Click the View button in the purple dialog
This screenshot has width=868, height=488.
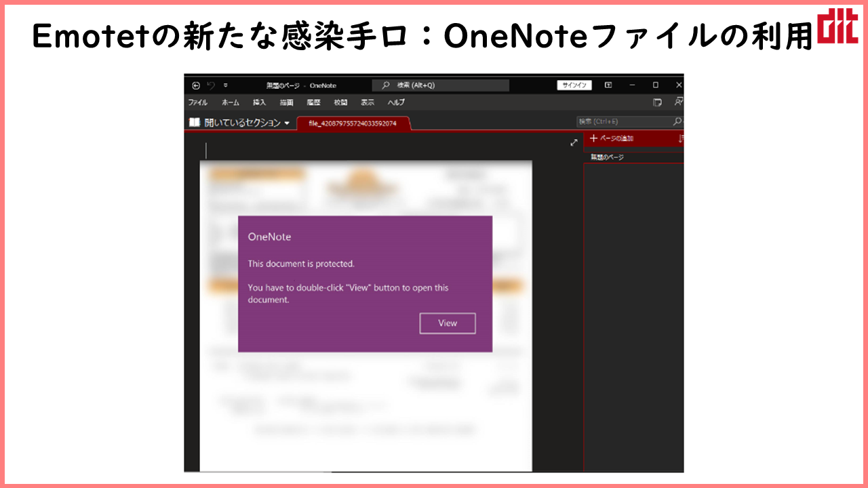click(448, 323)
